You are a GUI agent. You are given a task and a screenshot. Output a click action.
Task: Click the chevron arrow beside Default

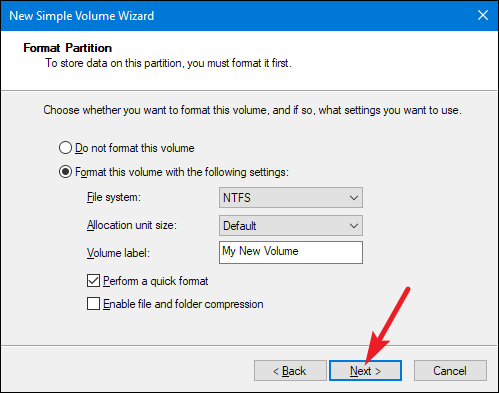pos(354,226)
